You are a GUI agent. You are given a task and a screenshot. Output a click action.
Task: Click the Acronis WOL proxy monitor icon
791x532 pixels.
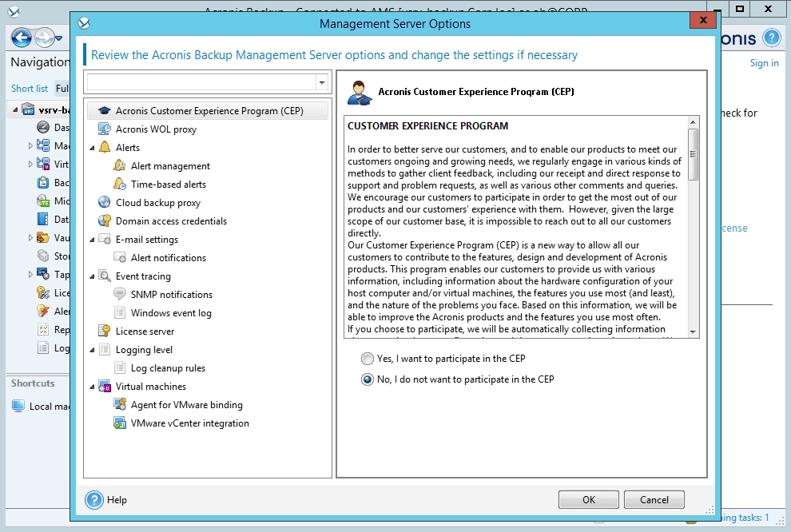click(x=105, y=129)
